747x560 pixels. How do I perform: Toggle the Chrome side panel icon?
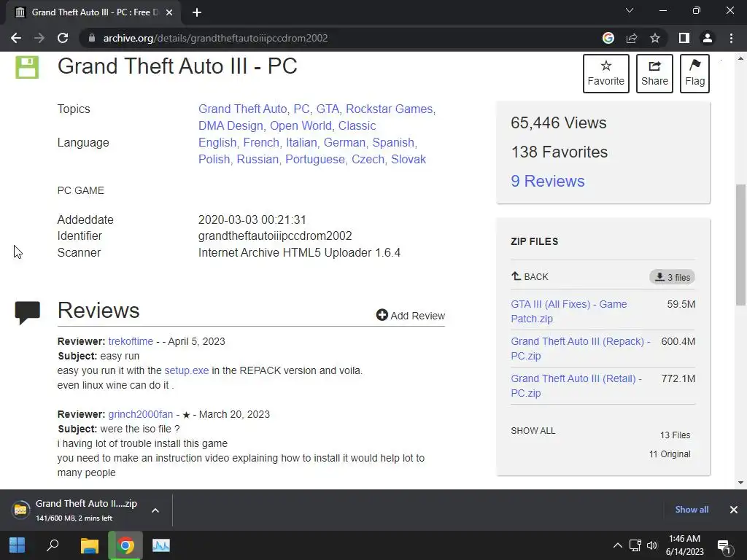pyautogui.click(x=684, y=38)
